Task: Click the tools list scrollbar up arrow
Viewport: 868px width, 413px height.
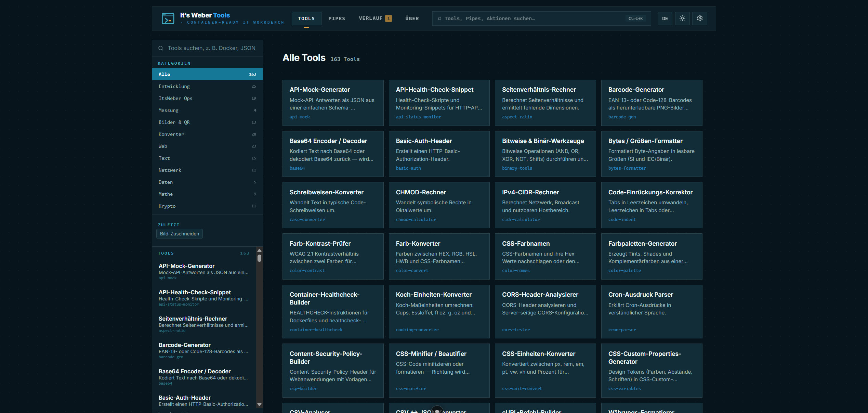Action: pos(259,250)
